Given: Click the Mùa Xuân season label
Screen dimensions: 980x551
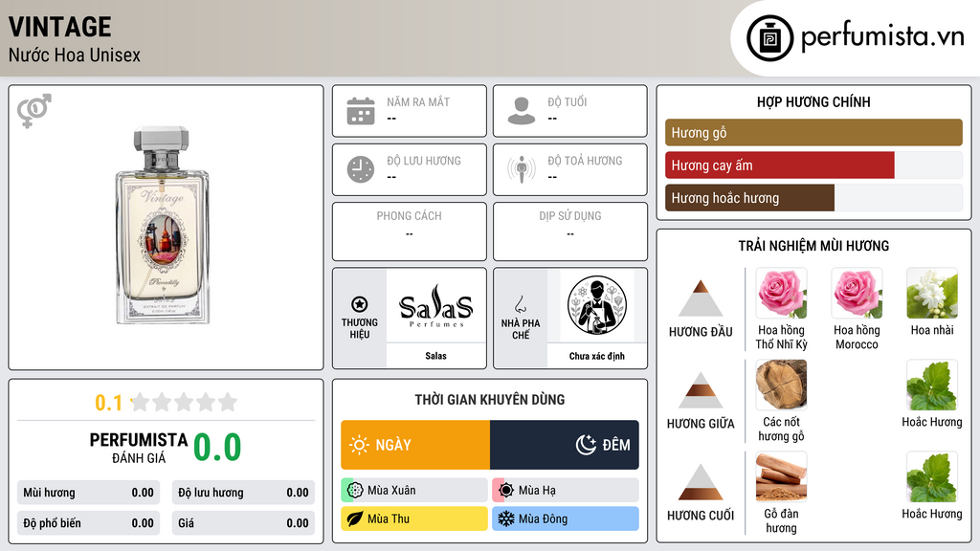Looking at the screenshot, I should click(x=391, y=491).
